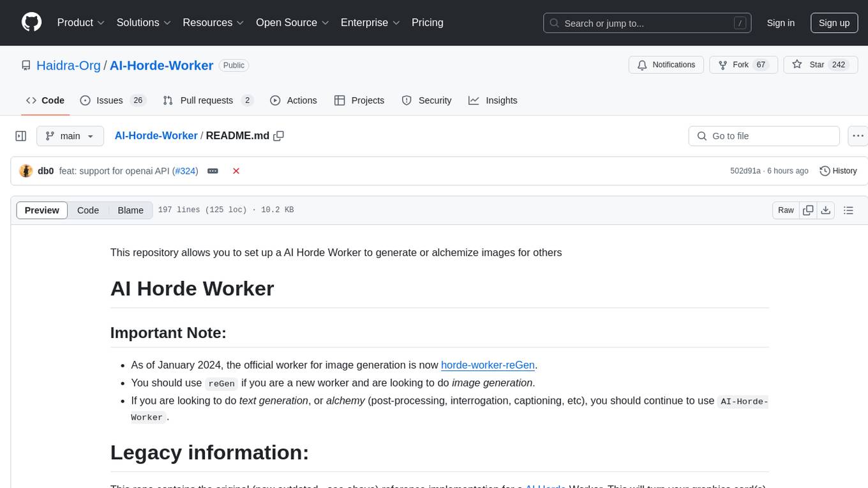Open the GitHub home logo
868x488 pixels.
click(31, 22)
